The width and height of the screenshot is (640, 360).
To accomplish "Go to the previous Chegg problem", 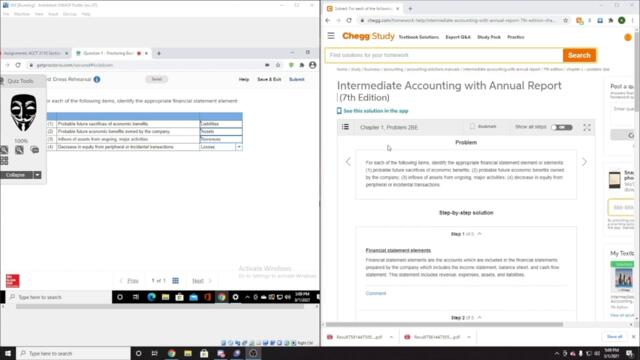I will point(348,162).
